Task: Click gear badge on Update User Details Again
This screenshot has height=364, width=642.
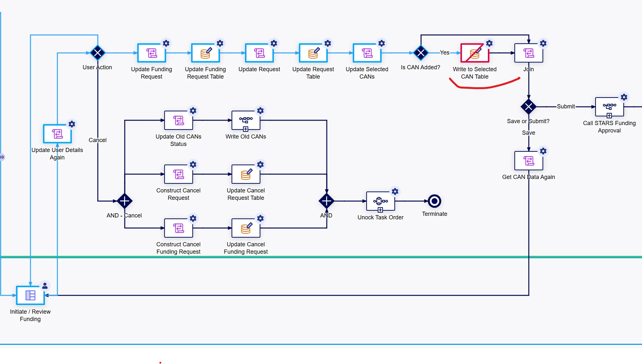Action: 72,124
